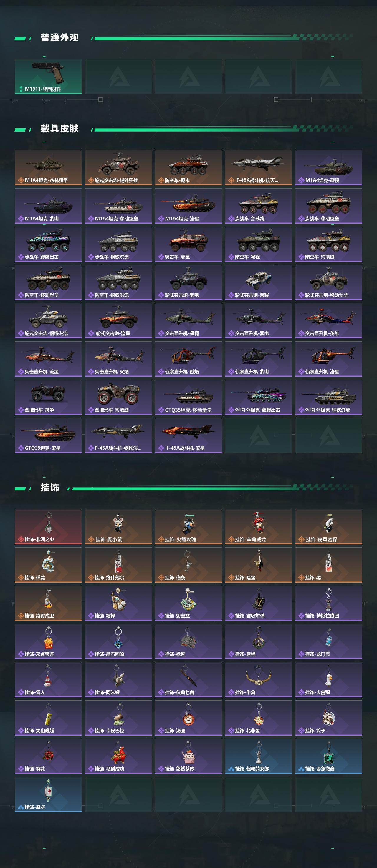Click the 突击直升机-英雄 helicopter icon
This screenshot has height=868, width=377.
point(328,320)
